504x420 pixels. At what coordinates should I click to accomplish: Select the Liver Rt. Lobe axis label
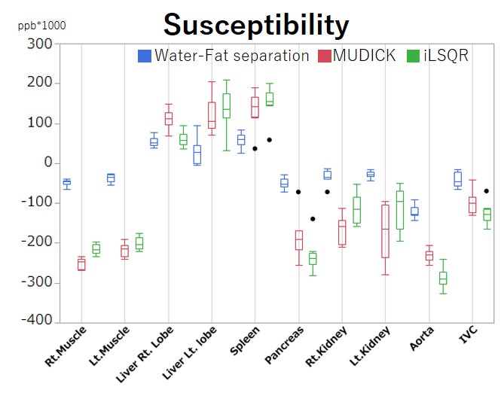147,352
